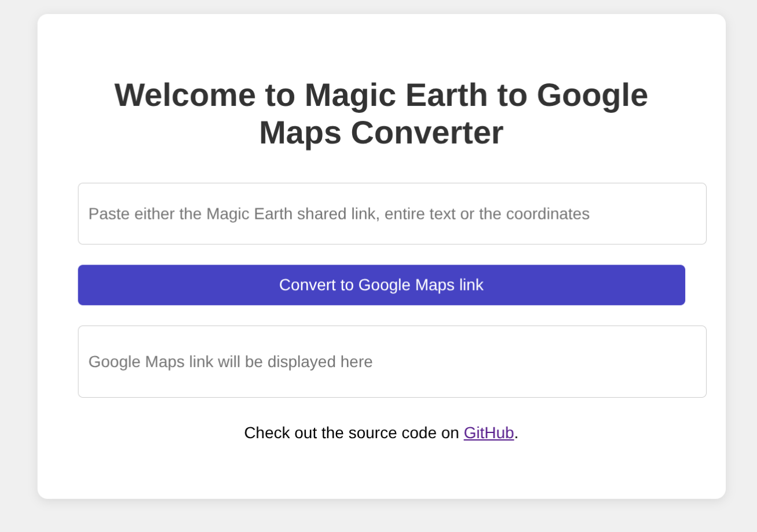This screenshot has height=532, width=757.
Task: Focus the box for pasting coordinates
Action: 392,214
